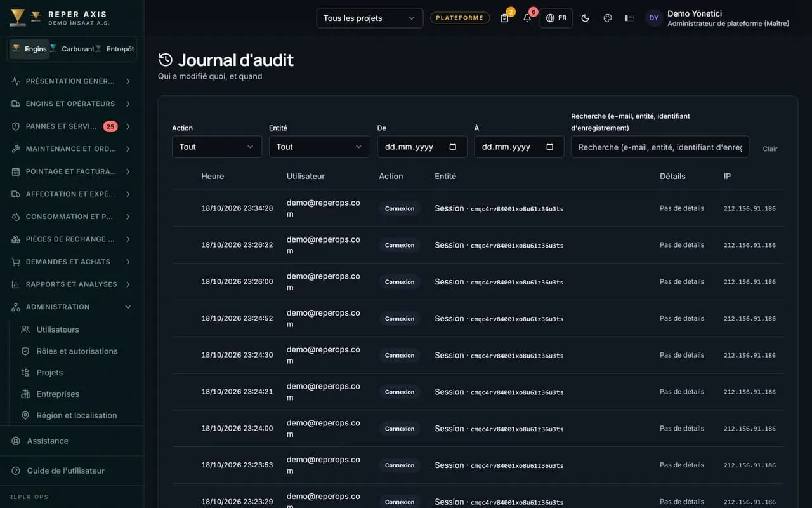The width and height of the screenshot is (812, 508).
Task: Click the Pointage et facturation calendar icon
Action: [16, 171]
